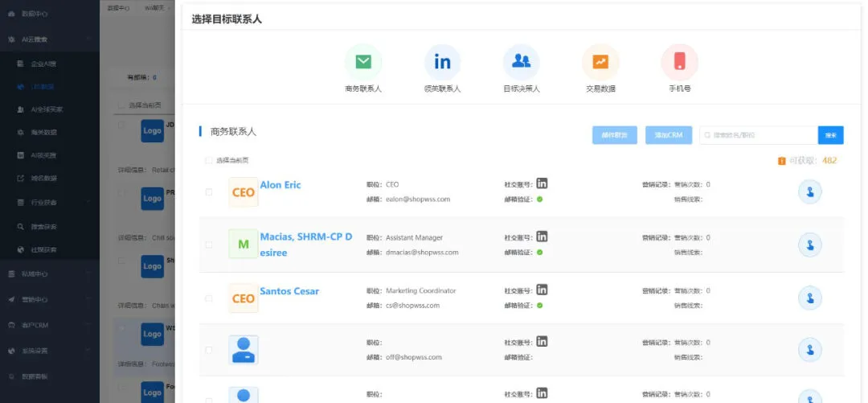Click the round action icon for Alon Eric
868x403 pixels.
tap(810, 191)
